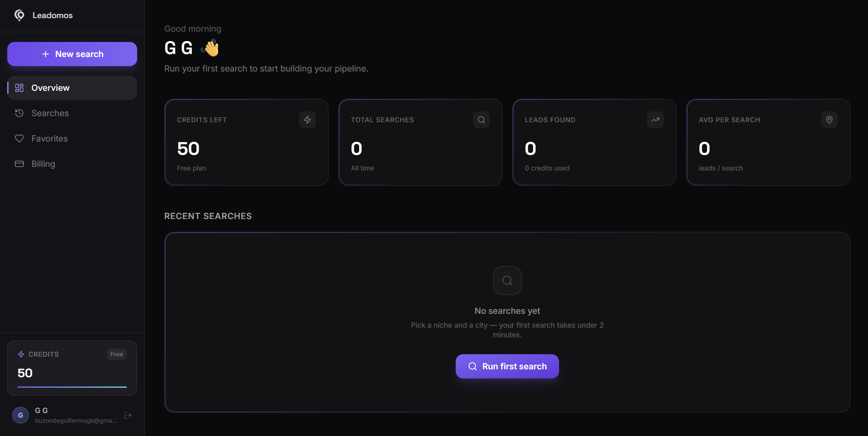Click the map pin icon in Avg Per Search card
The width and height of the screenshot is (868, 436).
click(829, 120)
